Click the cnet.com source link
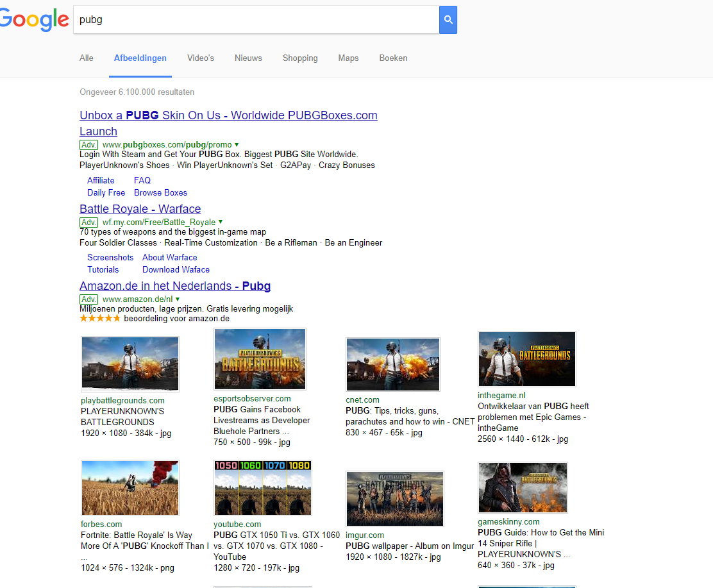713x588 pixels. (x=362, y=400)
